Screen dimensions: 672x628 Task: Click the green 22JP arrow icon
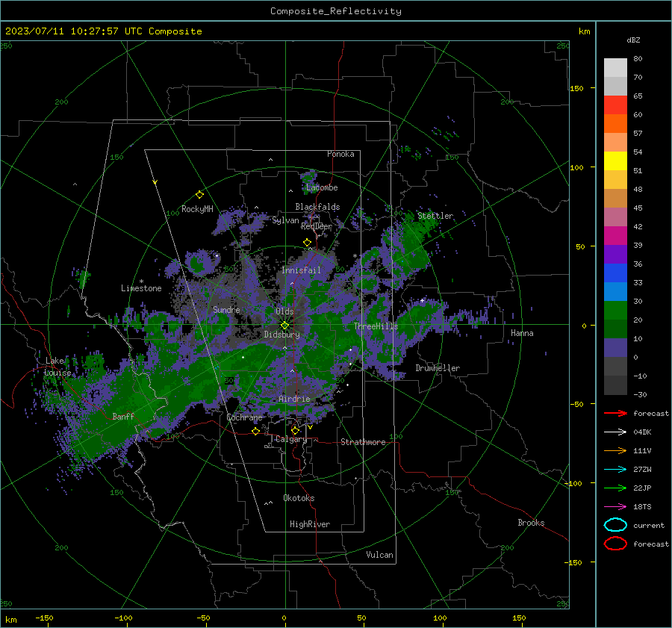coord(615,488)
